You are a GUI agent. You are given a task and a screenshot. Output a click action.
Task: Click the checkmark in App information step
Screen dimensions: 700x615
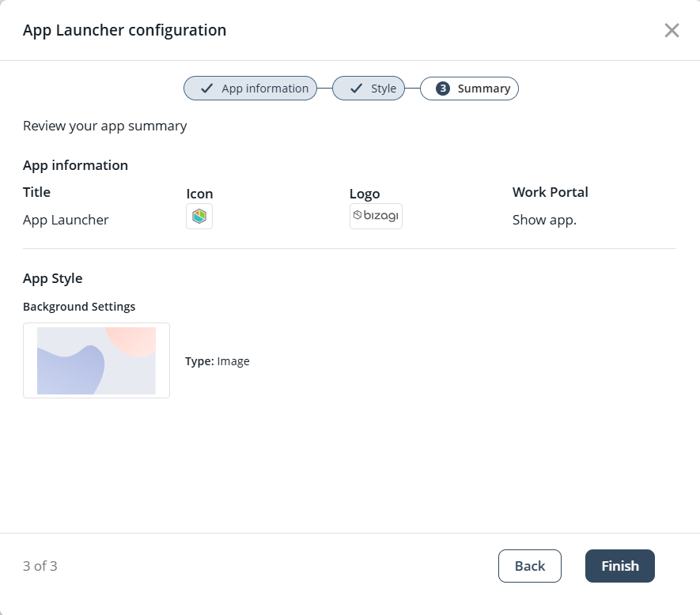coord(206,89)
